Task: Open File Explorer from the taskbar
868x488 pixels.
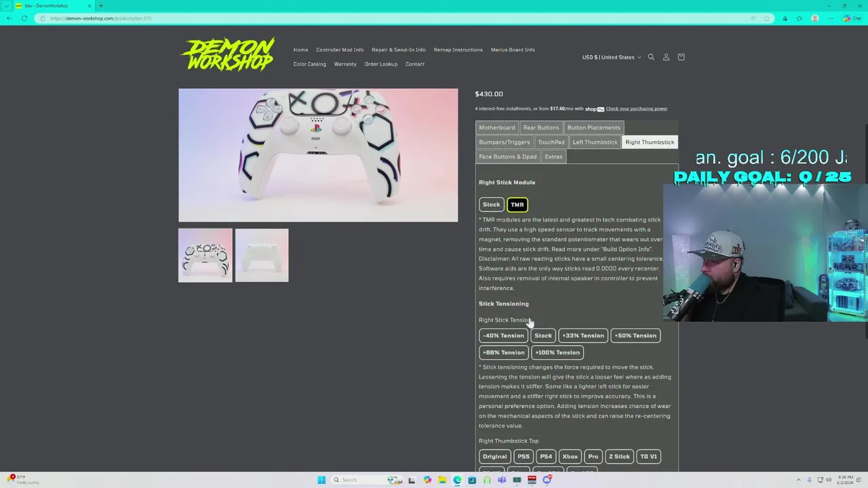Action: tap(442, 480)
